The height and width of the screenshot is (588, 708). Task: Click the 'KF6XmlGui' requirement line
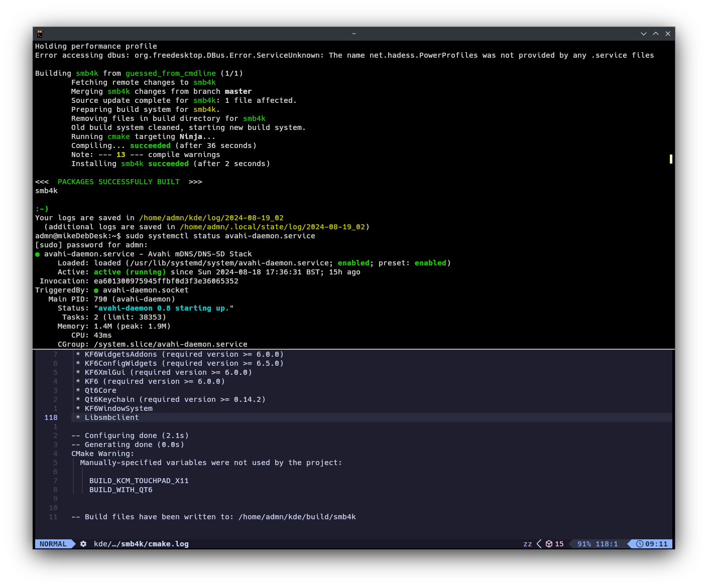(164, 372)
